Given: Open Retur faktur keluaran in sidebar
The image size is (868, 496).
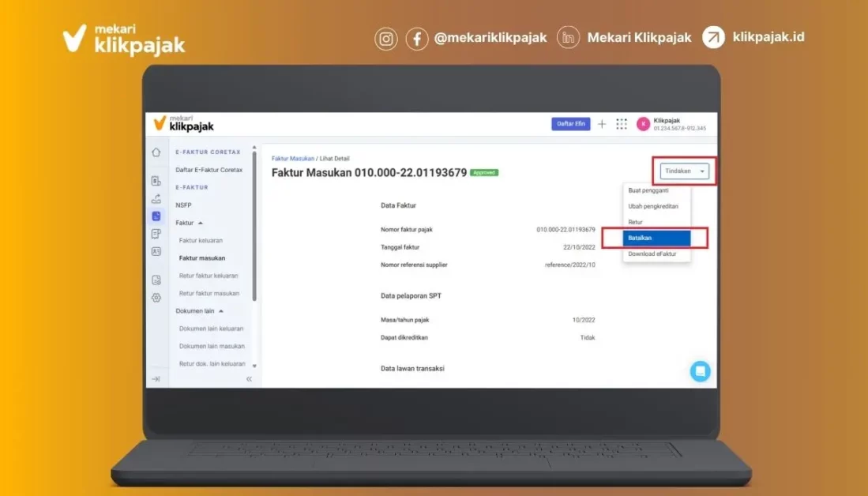Looking at the screenshot, I should pos(209,276).
